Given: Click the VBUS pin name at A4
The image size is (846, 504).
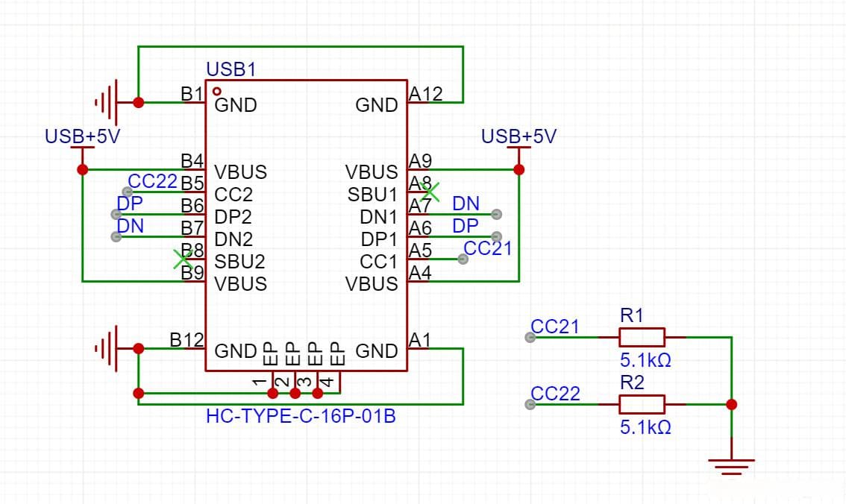Looking at the screenshot, I should (372, 283).
